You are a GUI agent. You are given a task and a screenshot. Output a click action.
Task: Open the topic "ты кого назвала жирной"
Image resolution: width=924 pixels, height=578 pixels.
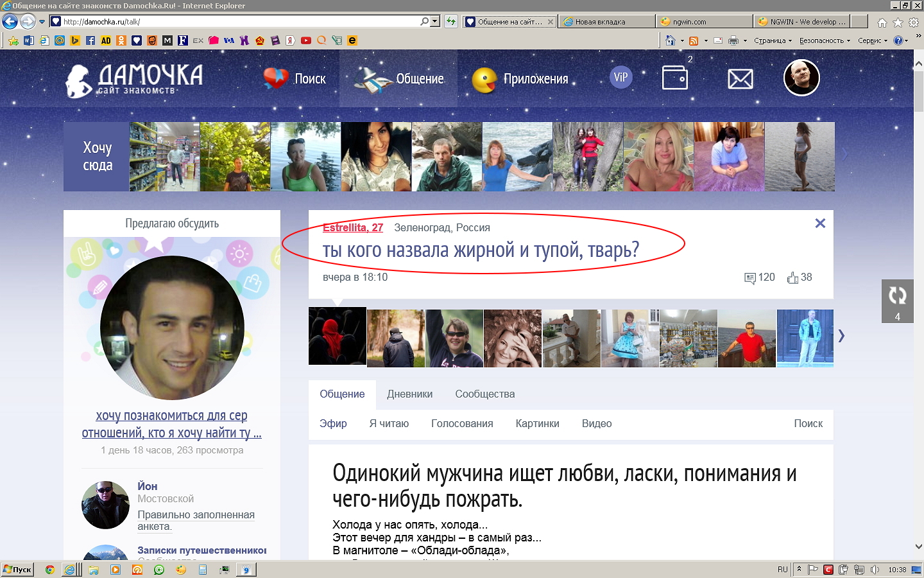tap(481, 250)
